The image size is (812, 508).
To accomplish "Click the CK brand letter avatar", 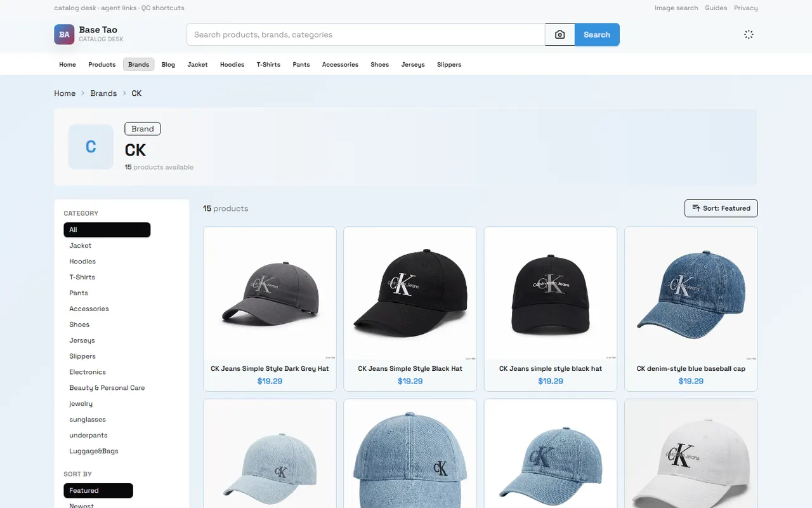I will pyautogui.click(x=91, y=147).
